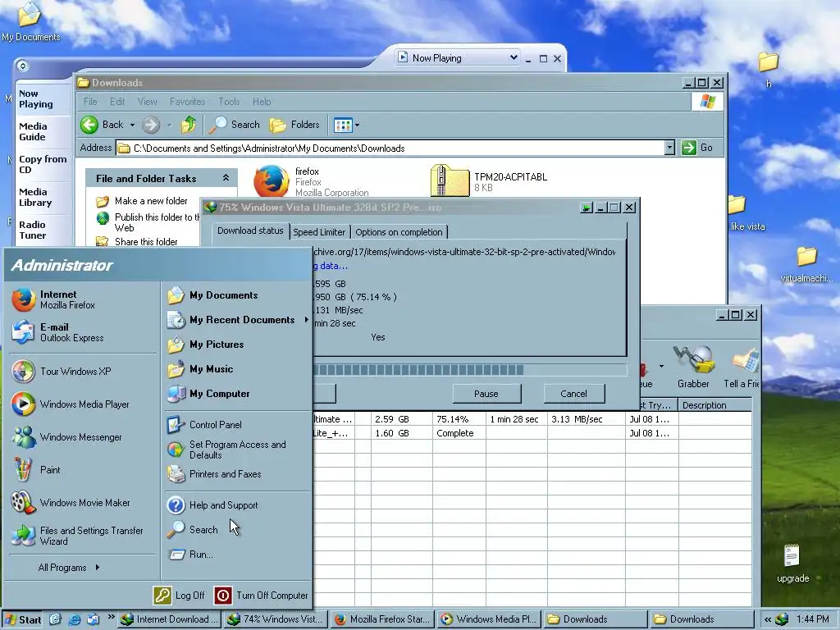
Task: Open Windows Messenger
Action: [66, 437]
